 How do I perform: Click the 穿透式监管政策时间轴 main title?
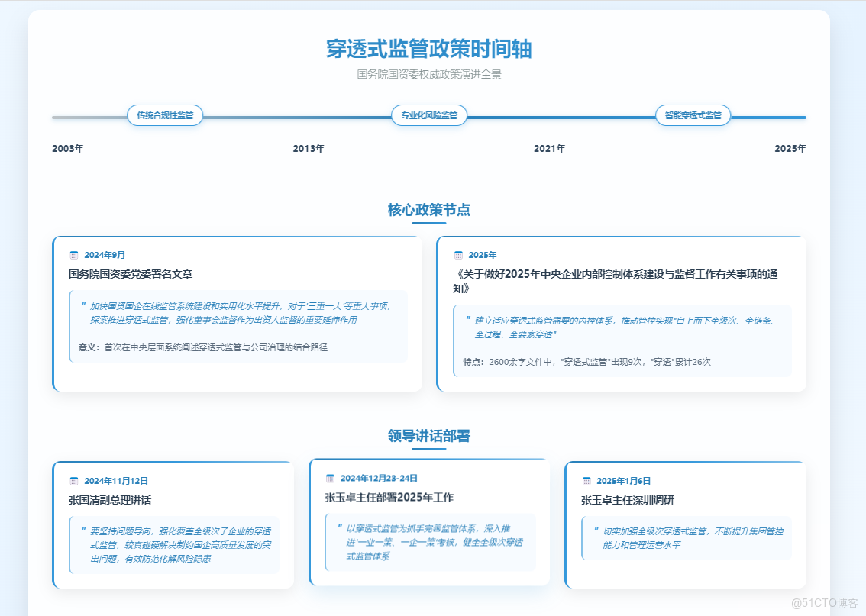[428, 49]
